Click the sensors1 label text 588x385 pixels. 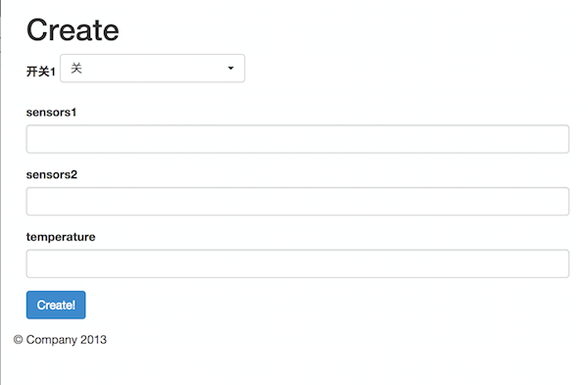coord(51,113)
